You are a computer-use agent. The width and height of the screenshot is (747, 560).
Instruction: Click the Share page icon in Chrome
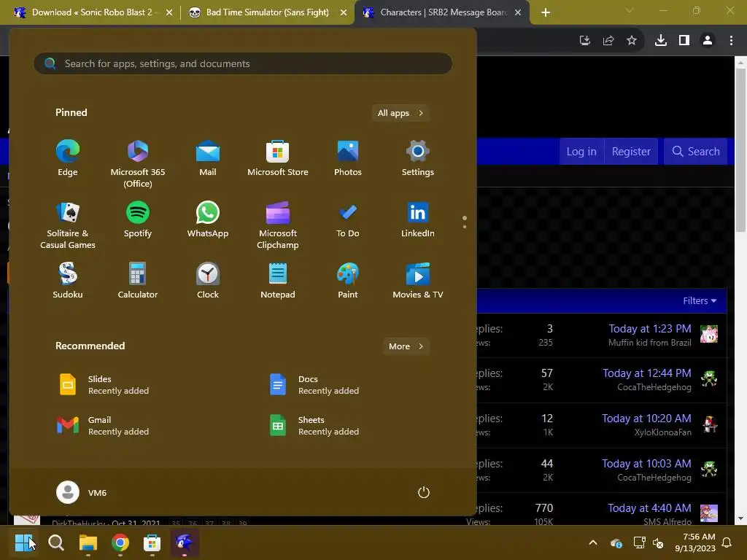[608, 41]
